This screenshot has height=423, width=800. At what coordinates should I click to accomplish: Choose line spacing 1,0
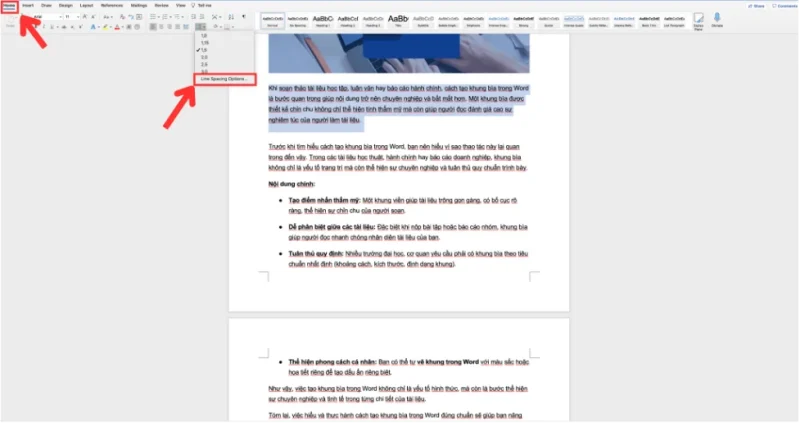pos(204,36)
